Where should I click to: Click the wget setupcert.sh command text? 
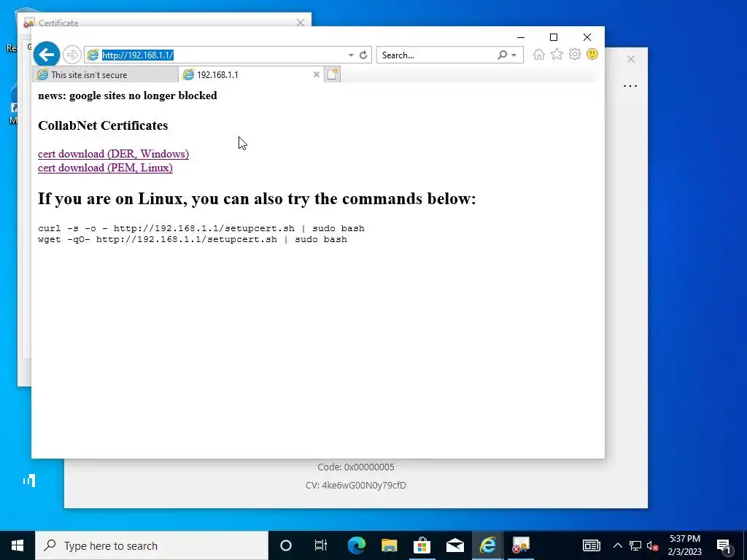coord(193,239)
